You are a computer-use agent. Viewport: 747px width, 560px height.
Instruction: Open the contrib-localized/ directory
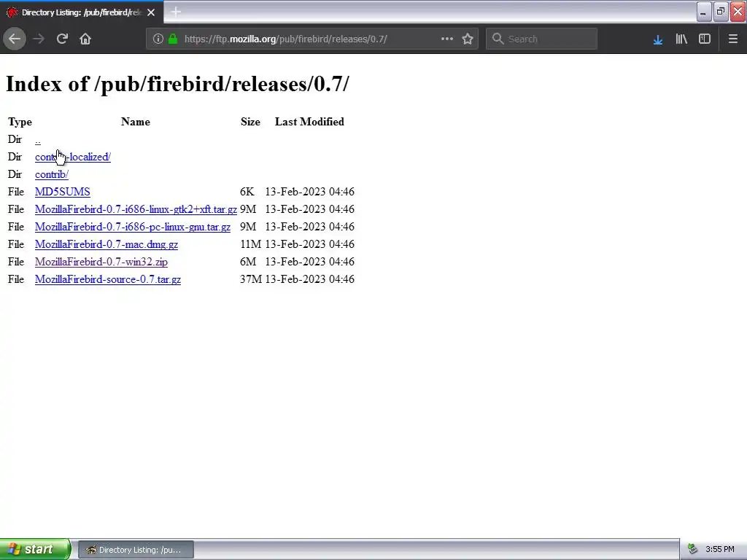tap(73, 157)
